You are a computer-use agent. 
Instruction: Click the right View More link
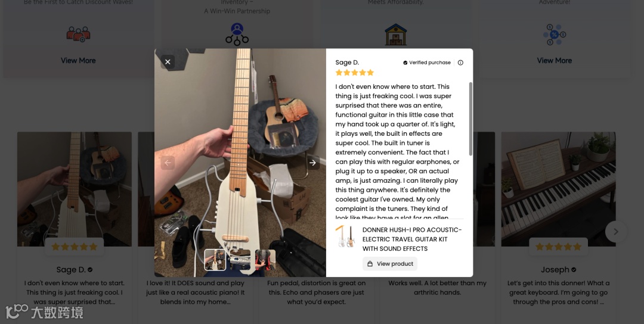554,60
